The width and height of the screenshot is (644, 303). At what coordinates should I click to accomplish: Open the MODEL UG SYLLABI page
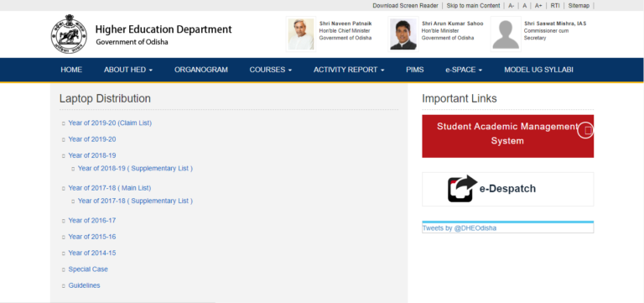coord(538,70)
